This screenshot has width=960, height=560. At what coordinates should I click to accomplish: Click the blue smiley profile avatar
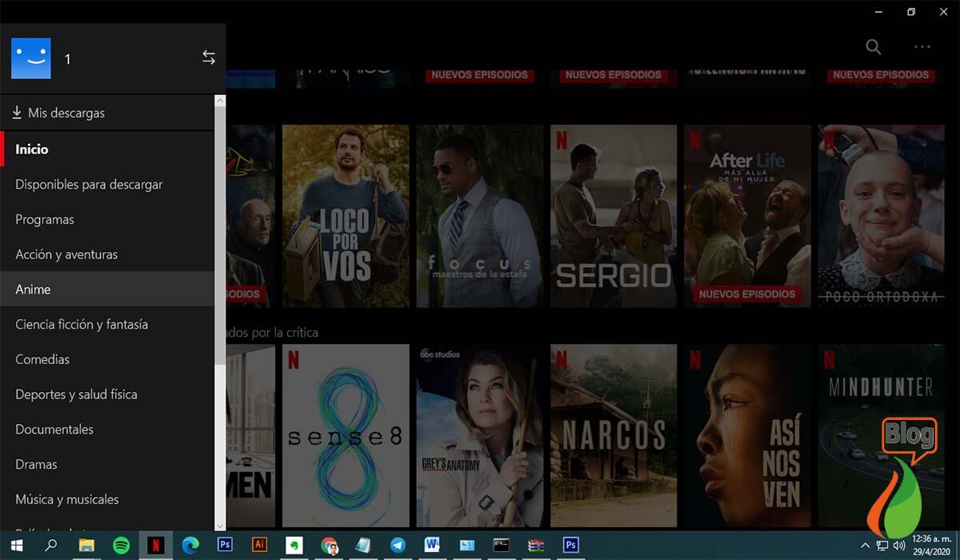[x=31, y=58]
